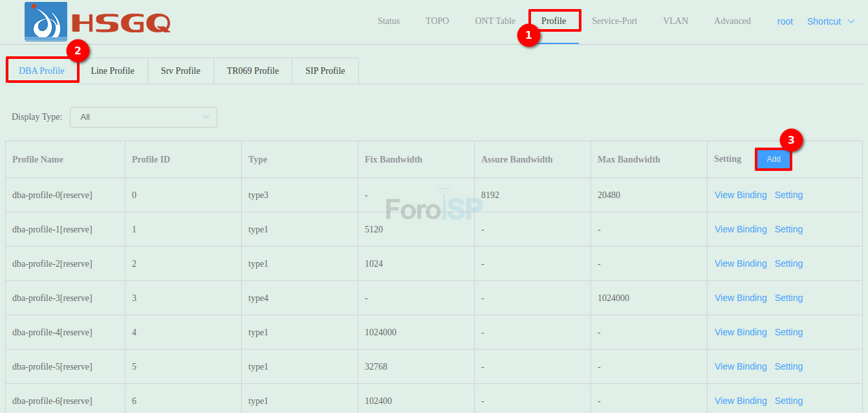Viewport: 868px width, 413px height.
Task: Switch to Line Profile tab
Action: 113,71
